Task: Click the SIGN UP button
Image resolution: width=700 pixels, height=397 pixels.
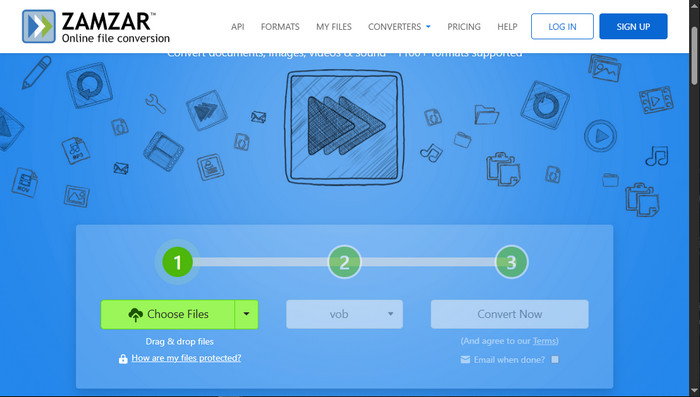Action: pyautogui.click(x=633, y=26)
